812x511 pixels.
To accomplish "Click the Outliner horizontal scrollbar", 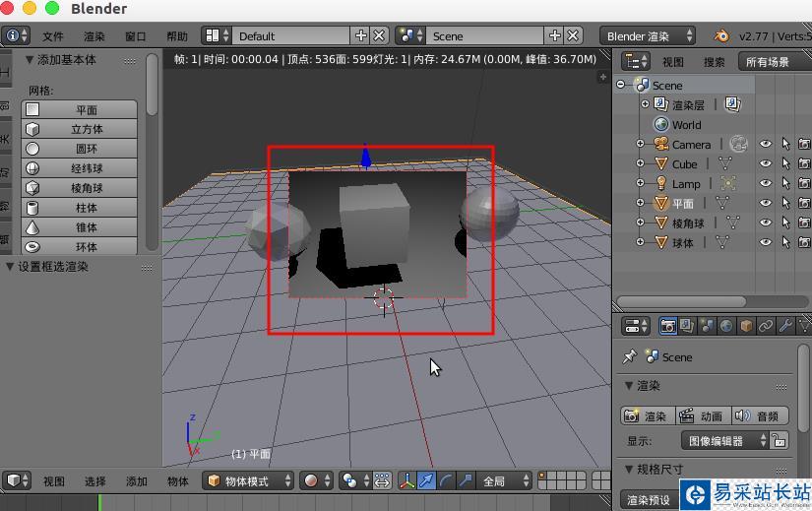I will point(681,301).
